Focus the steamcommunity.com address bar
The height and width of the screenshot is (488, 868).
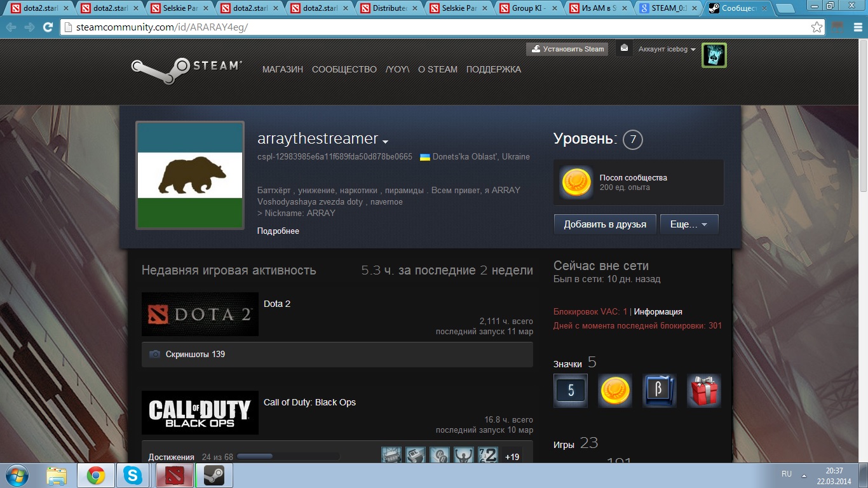click(x=435, y=27)
